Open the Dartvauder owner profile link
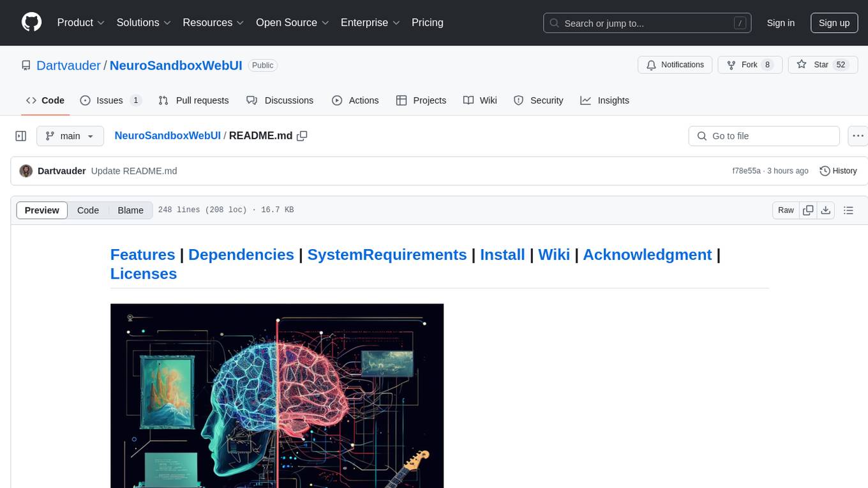868x488 pixels. coord(68,65)
